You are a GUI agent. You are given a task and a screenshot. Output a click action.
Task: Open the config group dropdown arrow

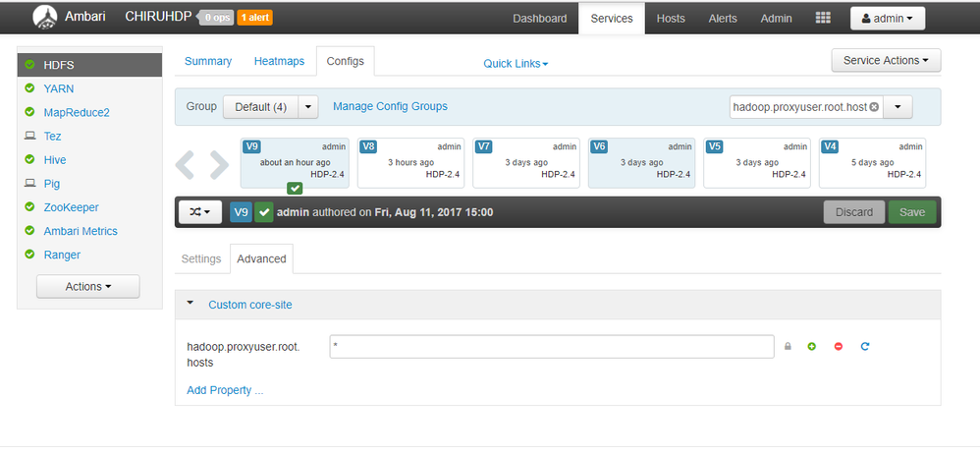click(308, 107)
